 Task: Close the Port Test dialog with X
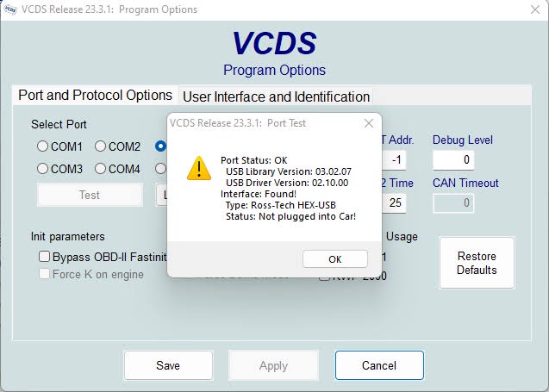[369, 123]
